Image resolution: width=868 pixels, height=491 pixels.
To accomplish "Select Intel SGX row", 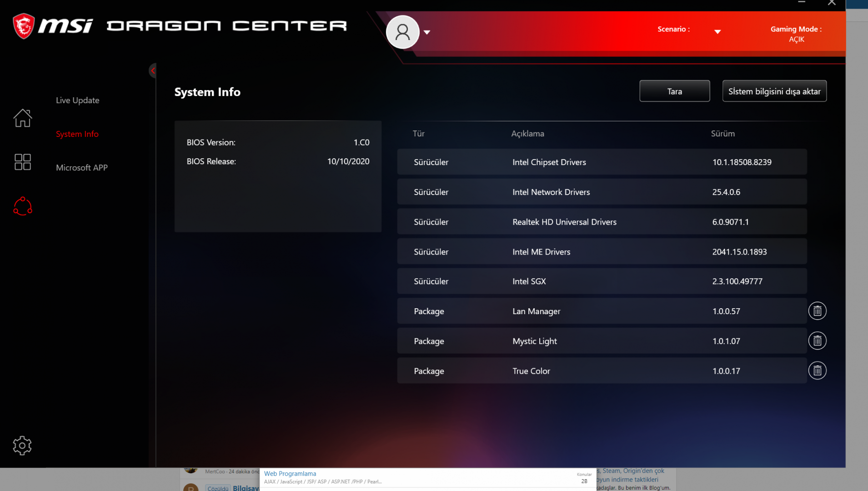I will coord(602,281).
